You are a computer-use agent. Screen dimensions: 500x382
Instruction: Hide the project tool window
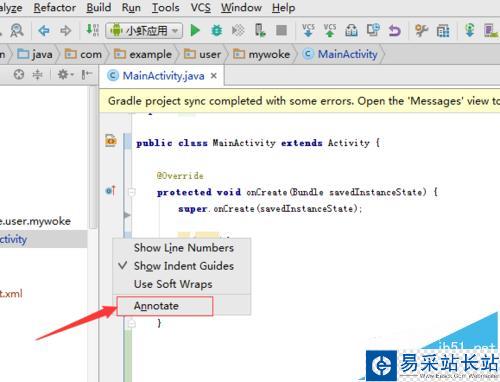coord(87,74)
